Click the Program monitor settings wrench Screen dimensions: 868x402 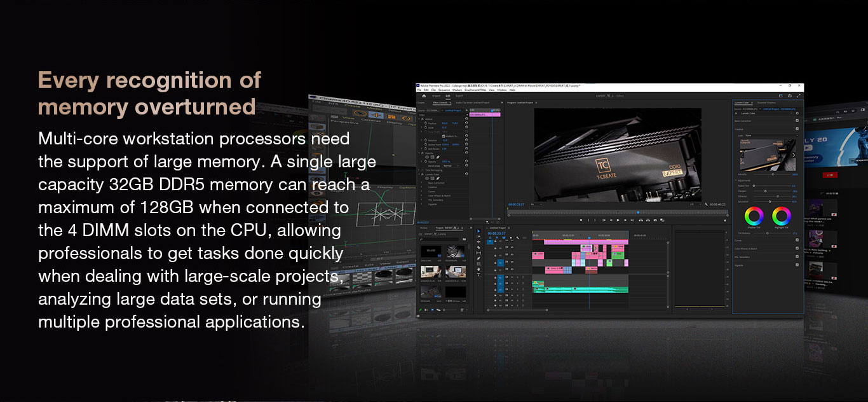pos(706,204)
